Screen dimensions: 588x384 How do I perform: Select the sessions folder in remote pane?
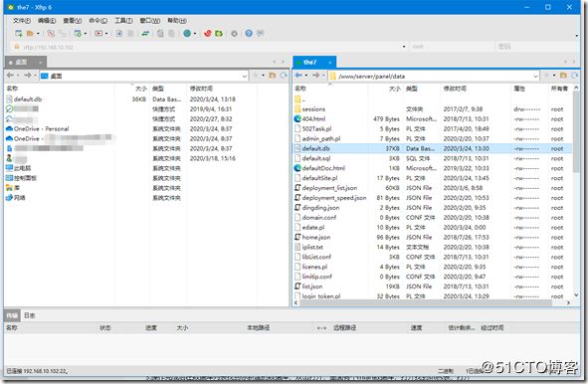click(x=313, y=109)
